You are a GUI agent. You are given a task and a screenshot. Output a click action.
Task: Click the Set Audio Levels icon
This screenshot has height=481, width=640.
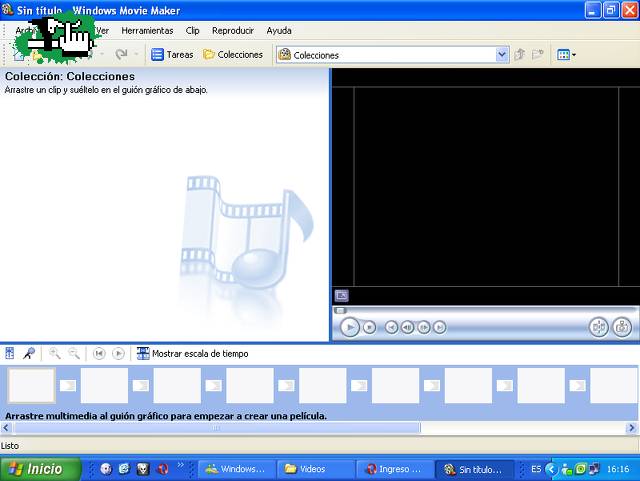coord(9,353)
